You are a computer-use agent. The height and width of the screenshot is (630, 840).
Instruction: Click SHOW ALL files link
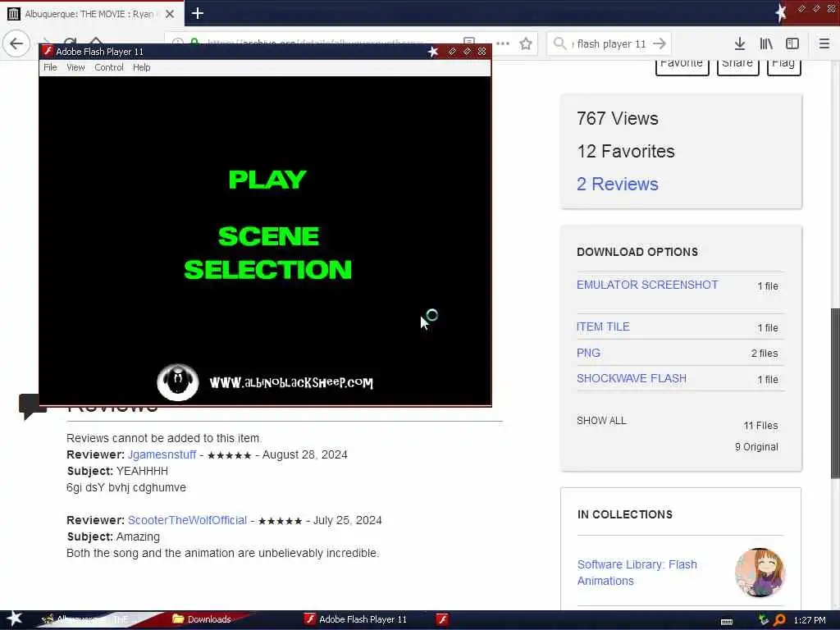pos(601,421)
